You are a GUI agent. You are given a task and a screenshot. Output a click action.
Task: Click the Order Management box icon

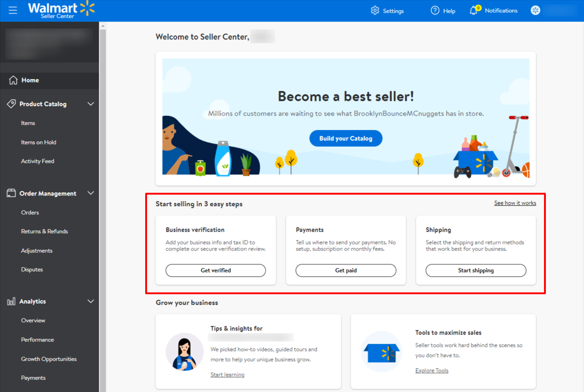click(x=11, y=193)
